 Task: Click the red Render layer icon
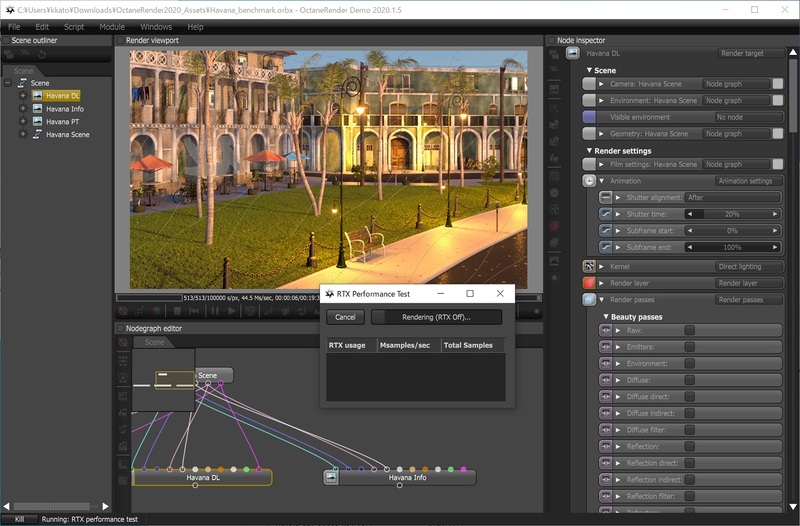point(589,283)
